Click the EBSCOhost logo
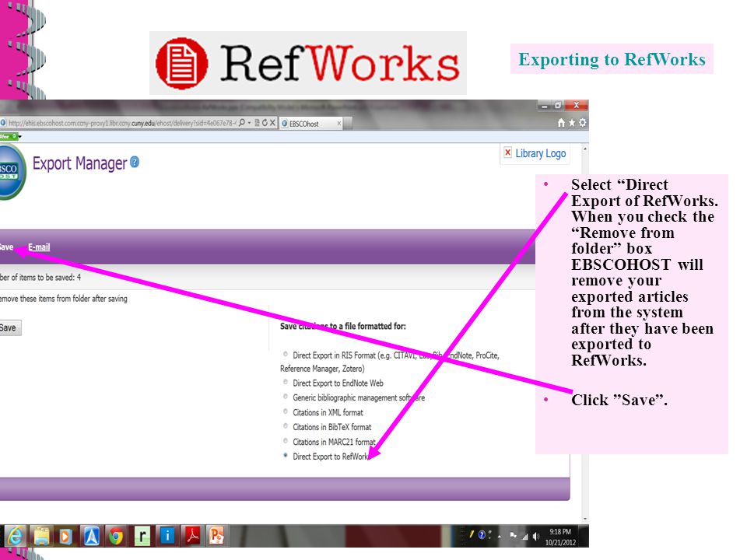Viewport: 747px width, 560px height. tap(10, 171)
